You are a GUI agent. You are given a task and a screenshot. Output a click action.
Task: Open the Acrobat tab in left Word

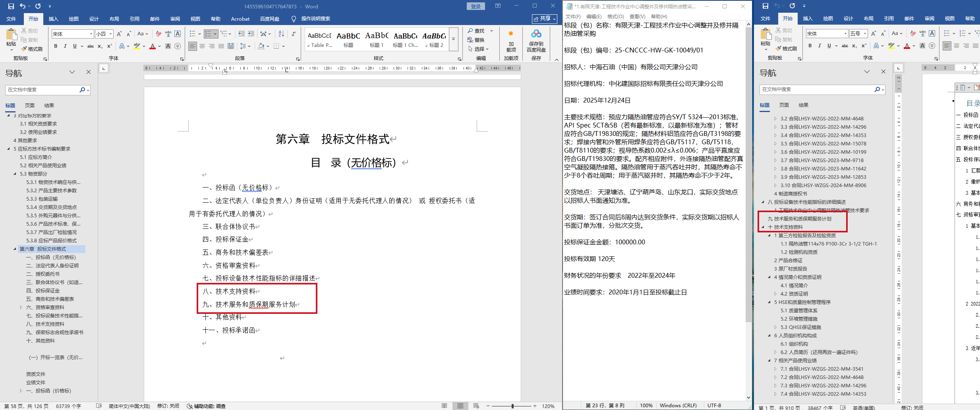[x=240, y=19]
